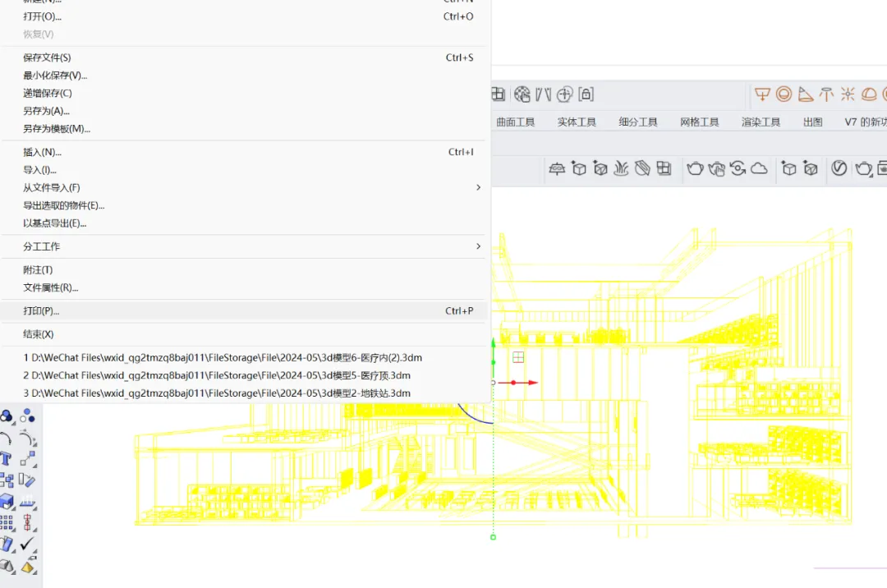Click the crosshair target icon in top toolbar
Image resolution: width=887 pixels, height=588 pixels.
coord(564,94)
